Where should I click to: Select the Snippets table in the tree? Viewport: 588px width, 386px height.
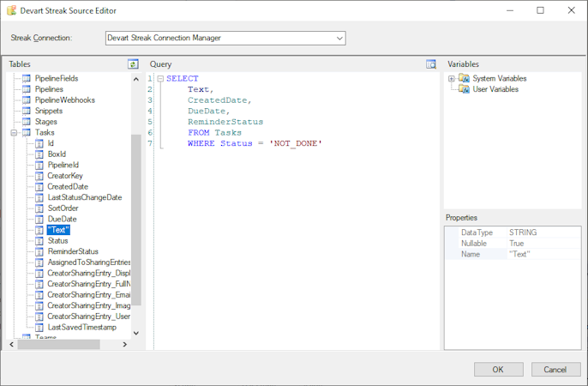coord(48,111)
